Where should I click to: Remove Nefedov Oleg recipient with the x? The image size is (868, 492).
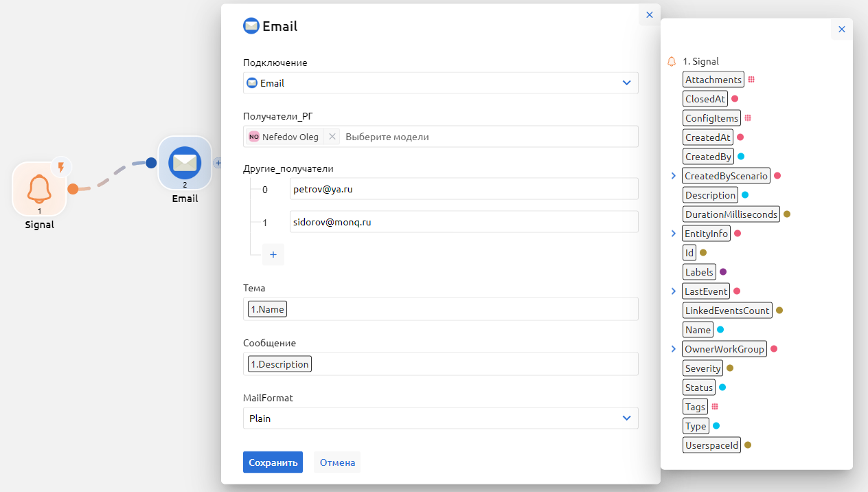tap(332, 137)
